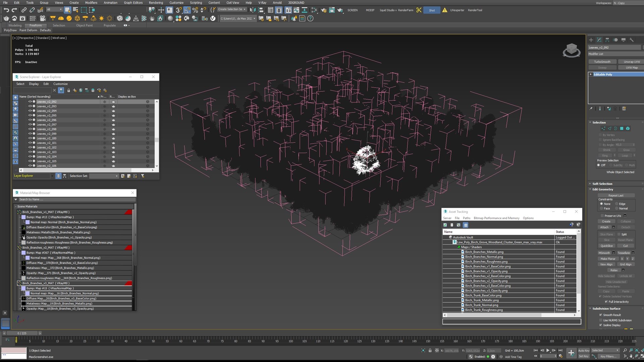Toggle visibility eye of Leaves_v2_100
The image size is (644, 362).
pyautogui.click(x=30, y=138)
